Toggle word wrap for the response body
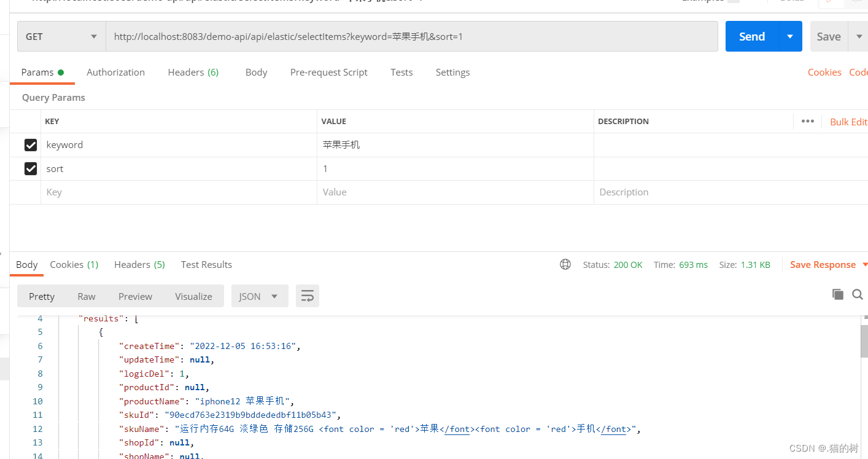Image resolution: width=868 pixels, height=459 pixels. [308, 296]
